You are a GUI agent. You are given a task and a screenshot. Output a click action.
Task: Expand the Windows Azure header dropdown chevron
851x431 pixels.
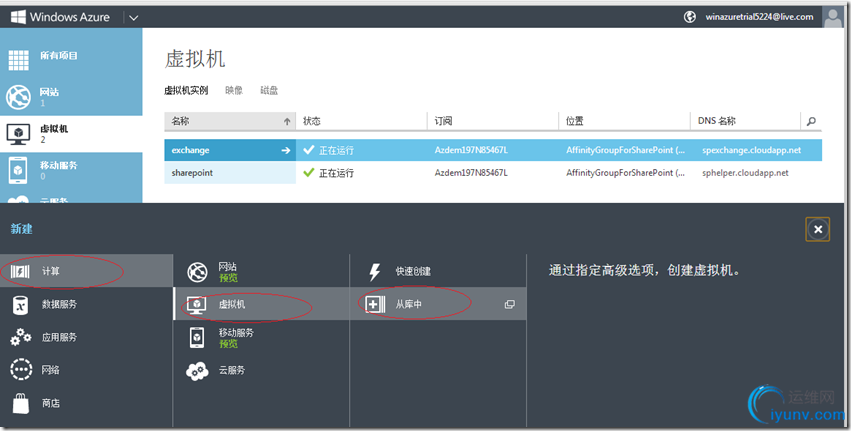(134, 17)
